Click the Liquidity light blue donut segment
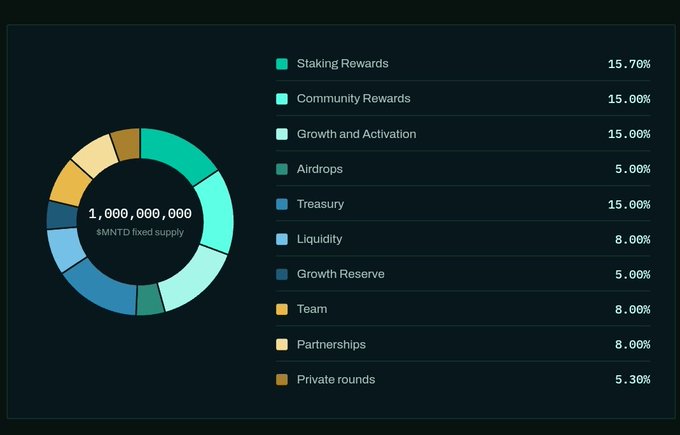 click(x=66, y=248)
